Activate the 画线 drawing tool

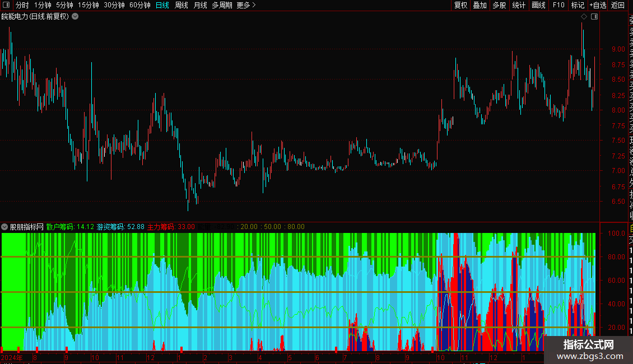pos(538,5)
